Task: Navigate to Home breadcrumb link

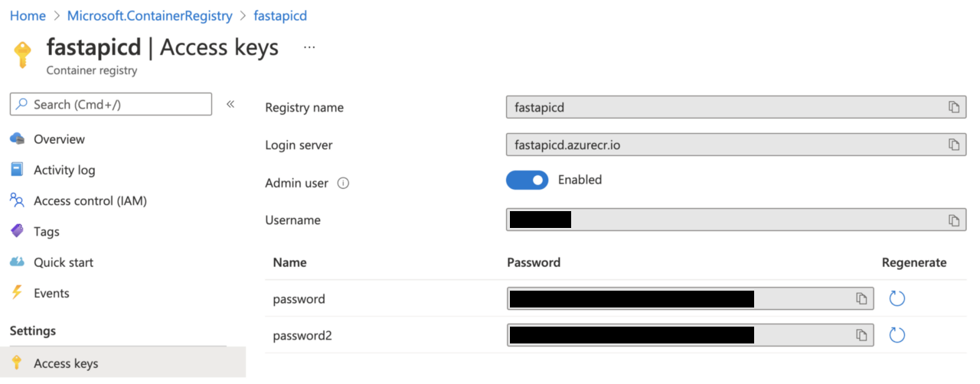Action: click(28, 15)
